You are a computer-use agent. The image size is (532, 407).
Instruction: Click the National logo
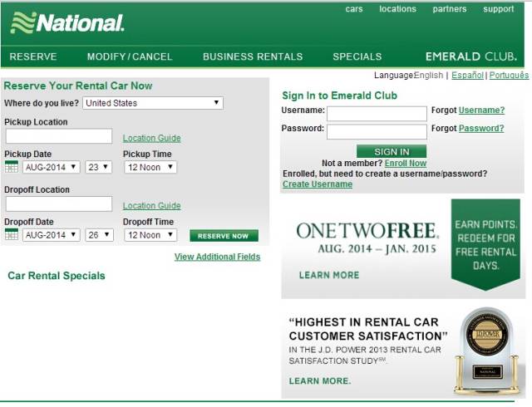pyautogui.click(x=67, y=23)
